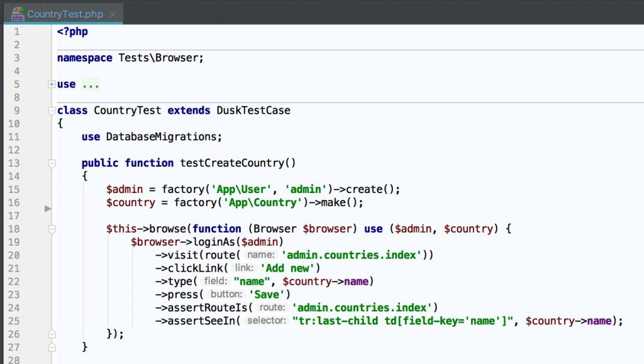644x364 pixels.
Task: Click the 'name:' parameter hint on line 20
Action: click(261, 255)
